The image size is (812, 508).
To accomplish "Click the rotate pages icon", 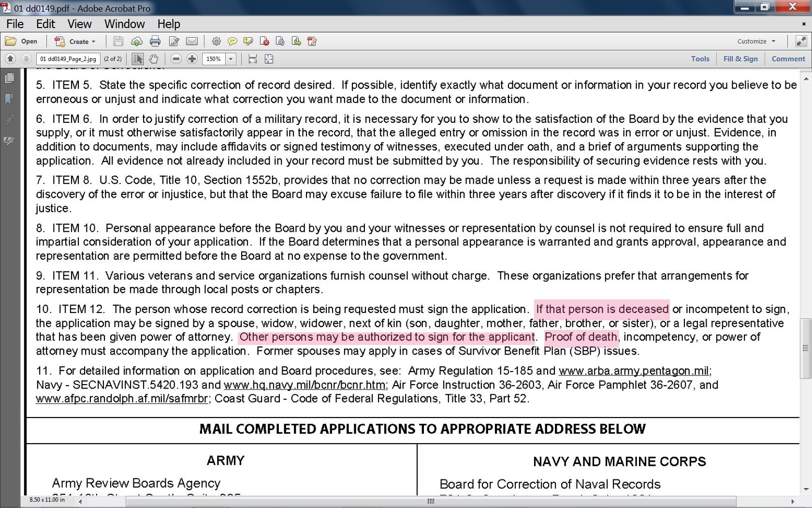I will tap(280, 42).
